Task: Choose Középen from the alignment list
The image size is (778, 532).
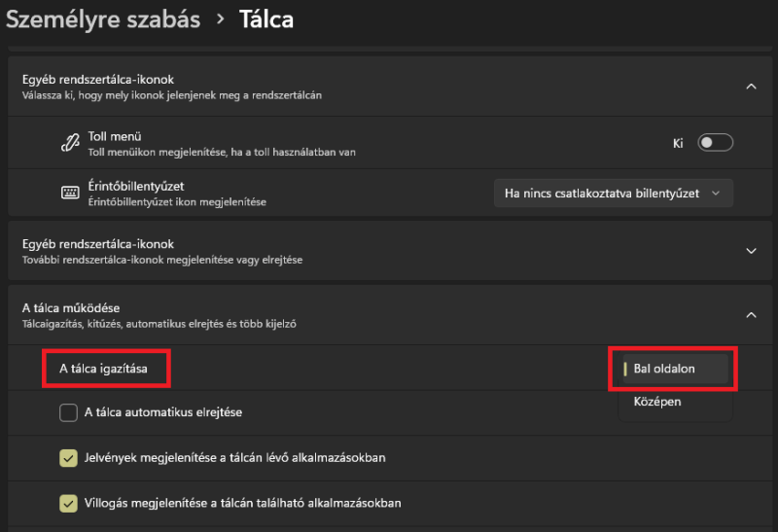Action: tap(657, 401)
